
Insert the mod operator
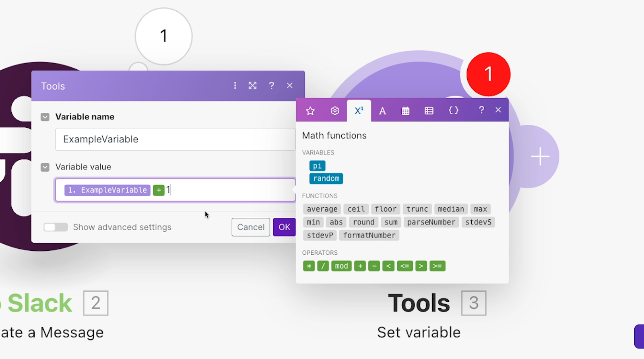tap(341, 266)
